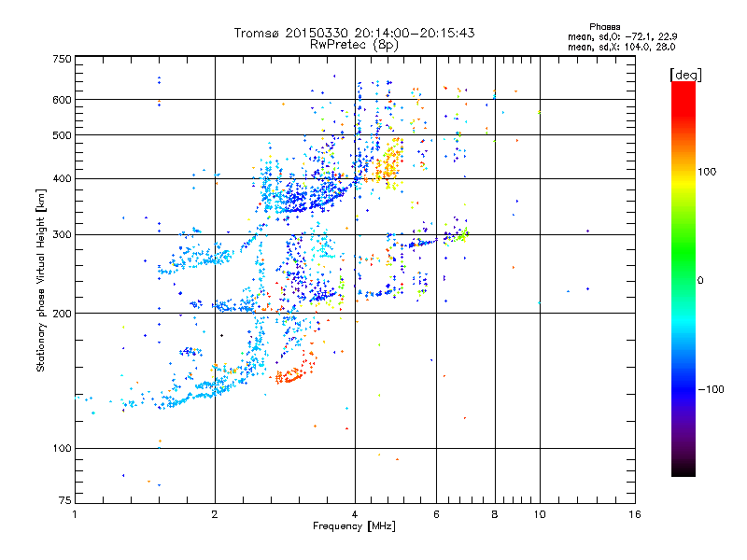Click the y-axis tick label '200'
Viewport: 747px width, 560px height.
[62, 314]
